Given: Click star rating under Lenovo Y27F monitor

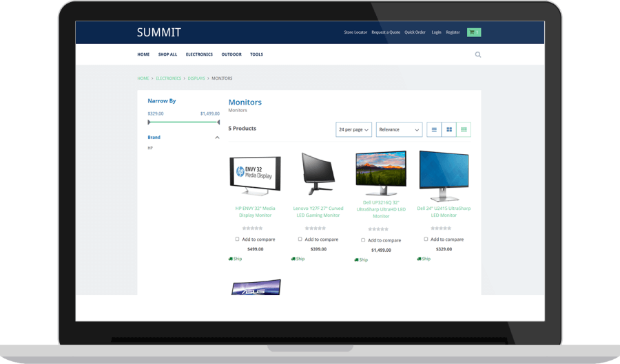Looking at the screenshot, I should tap(316, 228).
